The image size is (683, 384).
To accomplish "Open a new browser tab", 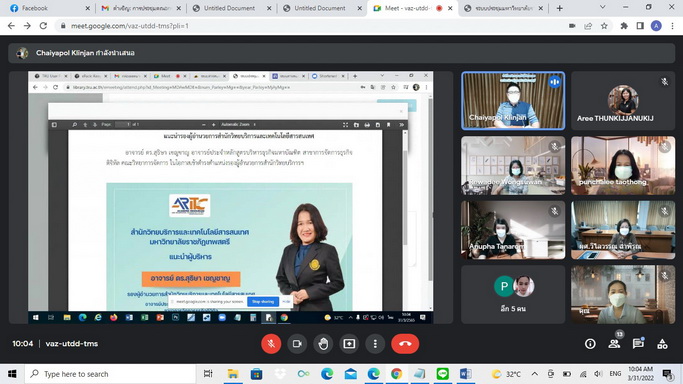I will point(560,8).
